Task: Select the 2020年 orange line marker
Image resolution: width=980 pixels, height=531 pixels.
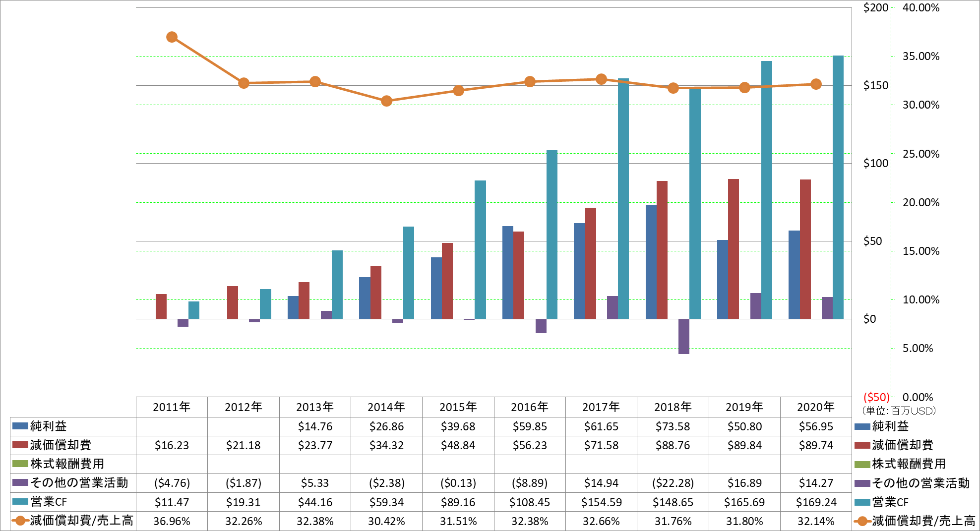Action: click(x=816, y=84)
